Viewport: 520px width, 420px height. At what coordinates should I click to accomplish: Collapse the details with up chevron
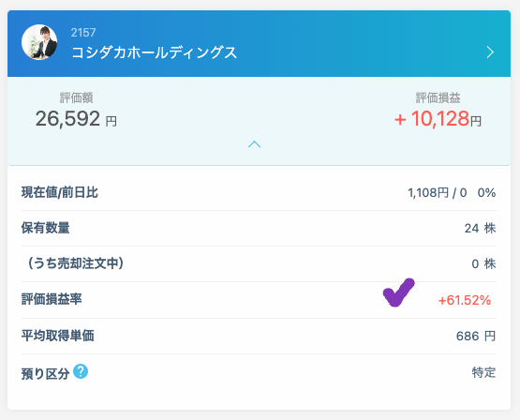(x=254, y=144)
